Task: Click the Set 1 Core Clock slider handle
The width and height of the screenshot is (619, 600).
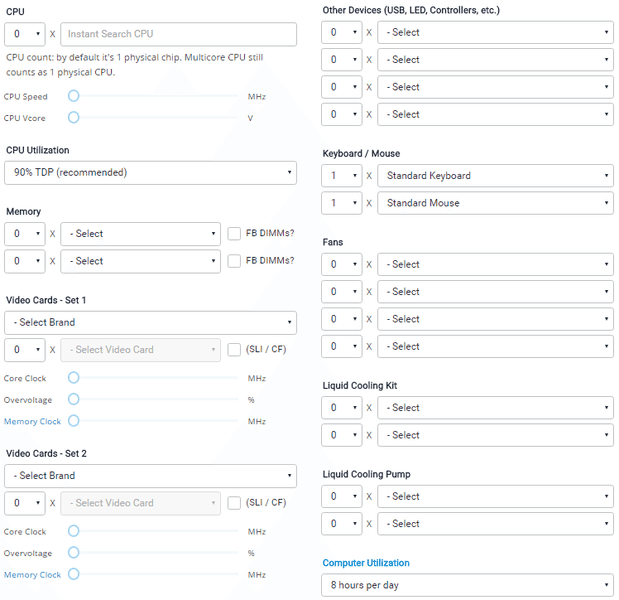Action: (73, 378)
